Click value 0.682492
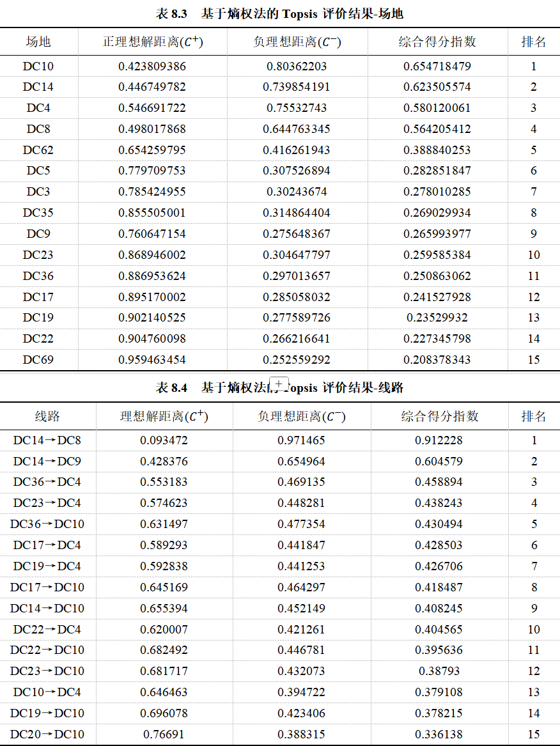Screen dimensions: 560x746 coord(164,650)
